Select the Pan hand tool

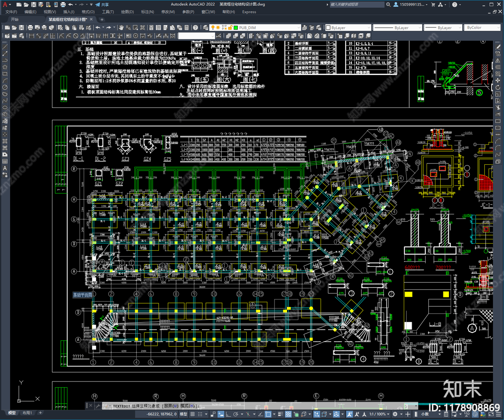coord(121,28)
